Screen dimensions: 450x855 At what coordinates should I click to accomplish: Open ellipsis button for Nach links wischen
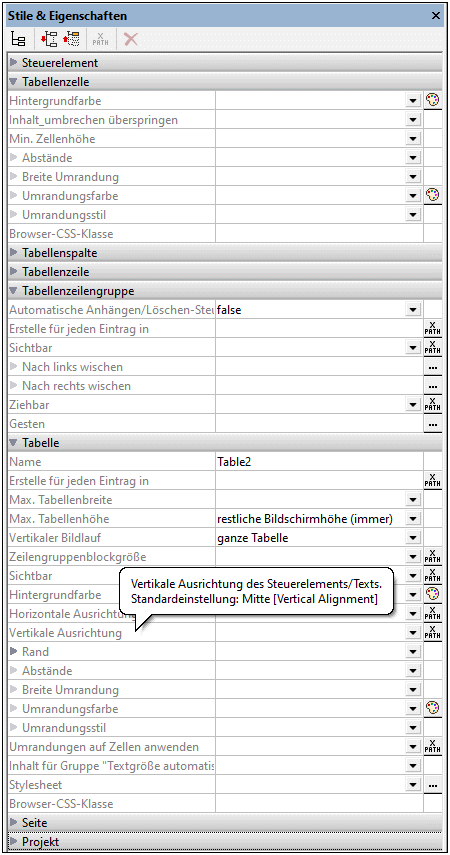click(433, 367)
